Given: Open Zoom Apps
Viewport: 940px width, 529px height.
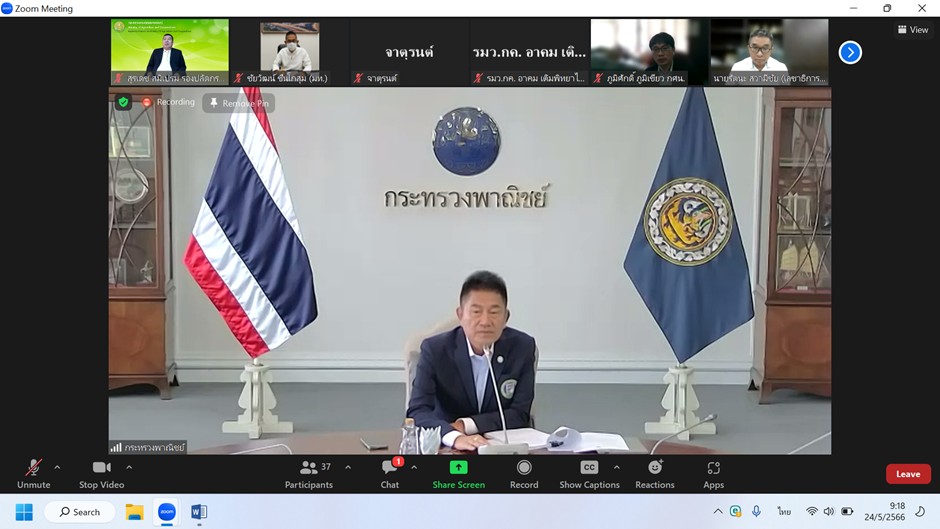Looking at the screenshot, I should (x=713, y=474).
